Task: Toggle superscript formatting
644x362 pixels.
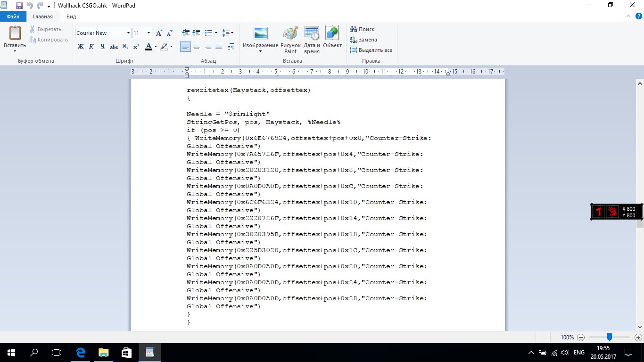Action: coord(136,47)
